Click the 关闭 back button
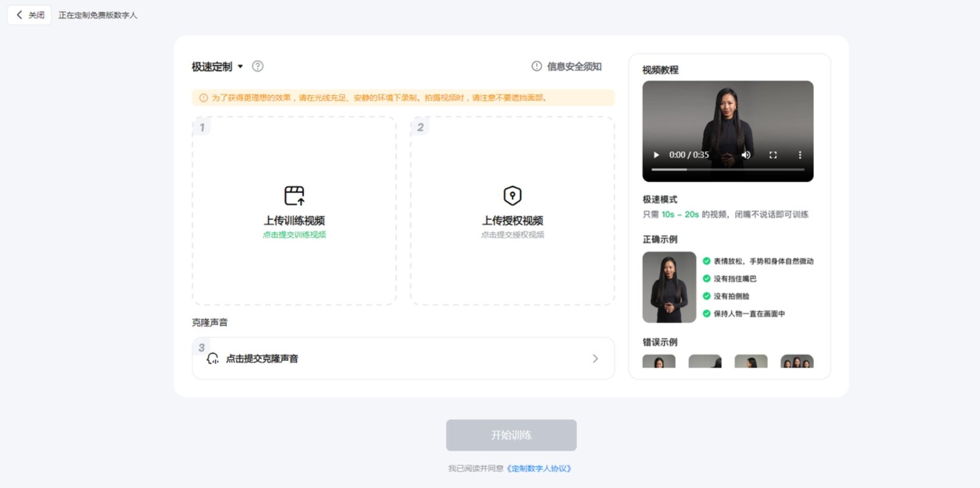The height and width of the screenshot is (488, 980). pyautogui.click(x=30, y=15)
